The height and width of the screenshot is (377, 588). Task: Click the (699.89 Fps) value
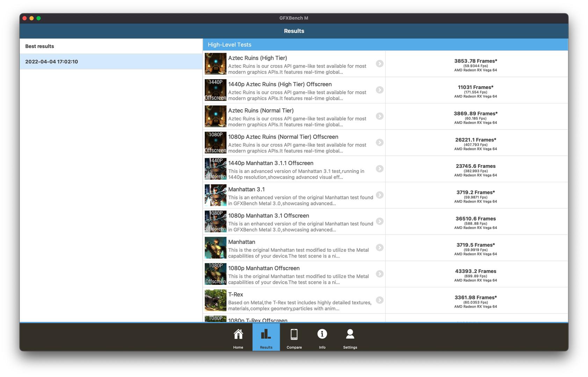(476, 276)
